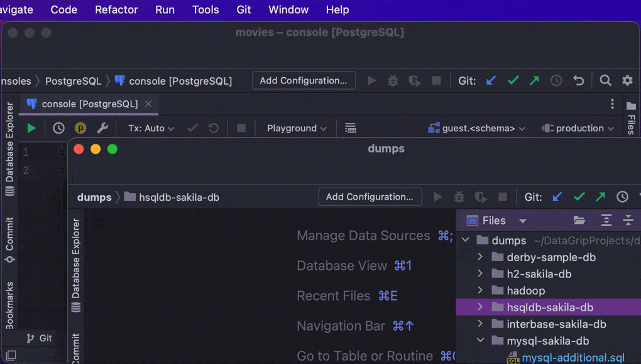Expand the derby-sample-db folder

[480, 257]
